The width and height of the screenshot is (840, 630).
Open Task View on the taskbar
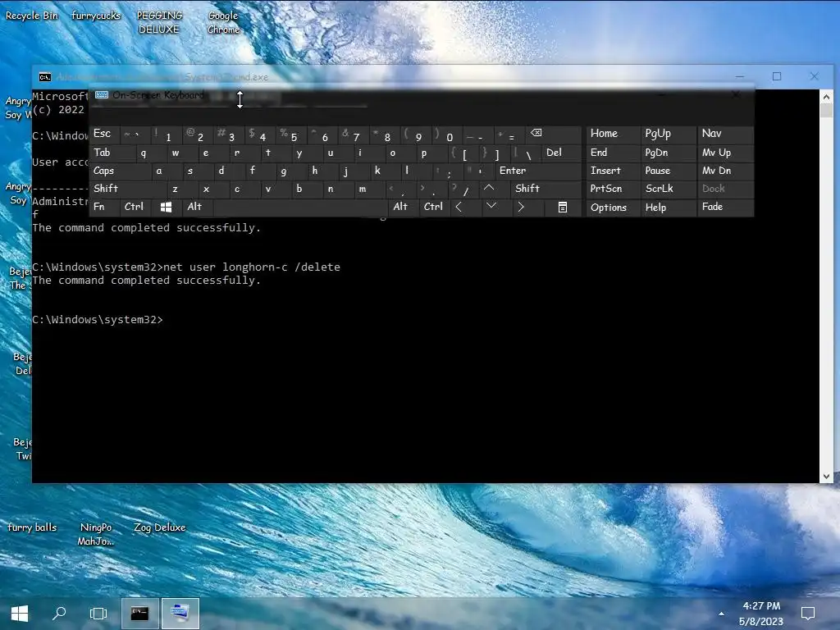98,613
